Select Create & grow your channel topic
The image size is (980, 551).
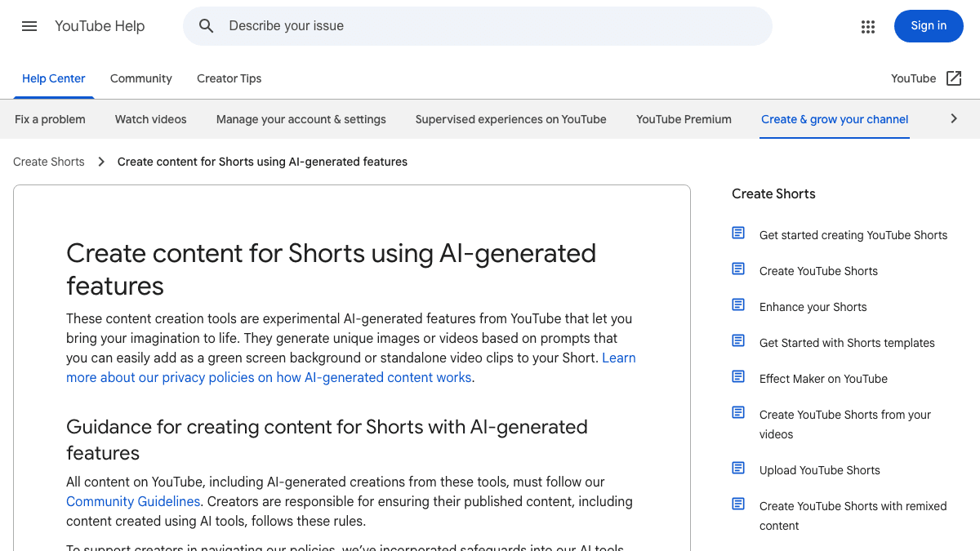835,119
